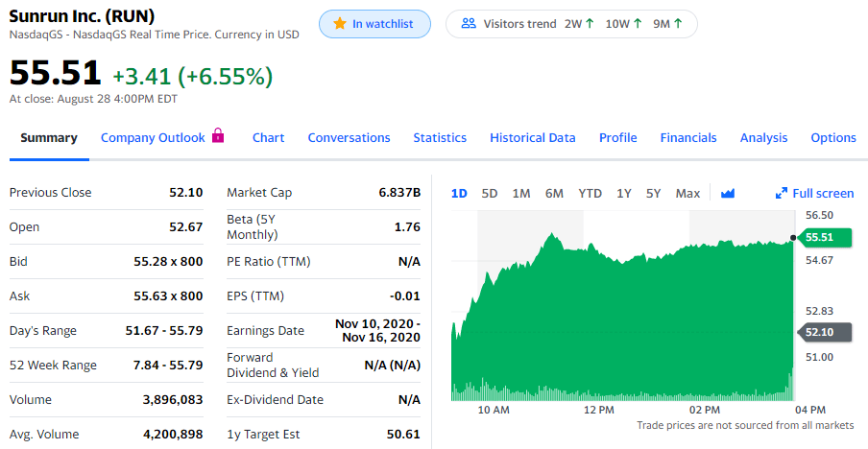This screenshot has height=449, width=868.
Task: Show the Max chart range
Action: (687, 193)
